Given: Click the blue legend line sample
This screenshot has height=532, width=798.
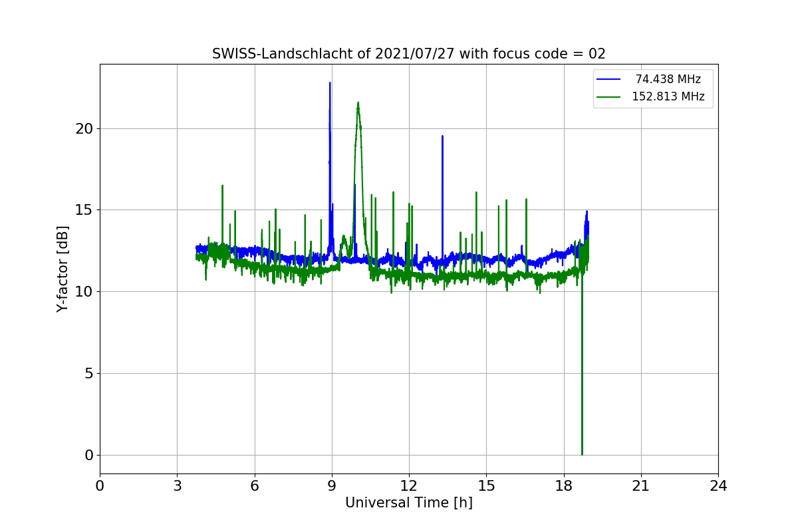Looking at the screenshot, I should [x=608, y=79].
